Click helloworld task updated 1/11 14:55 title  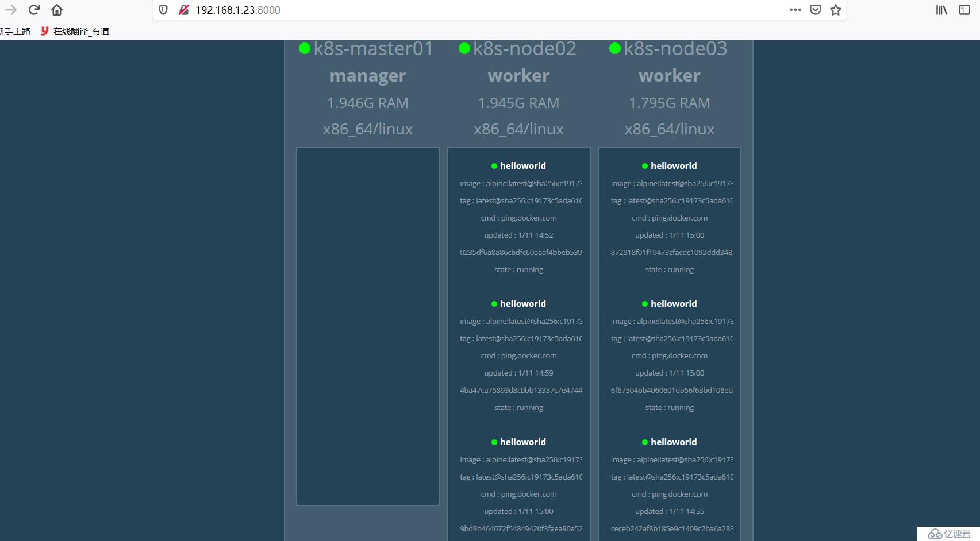(x=674, y=442)
